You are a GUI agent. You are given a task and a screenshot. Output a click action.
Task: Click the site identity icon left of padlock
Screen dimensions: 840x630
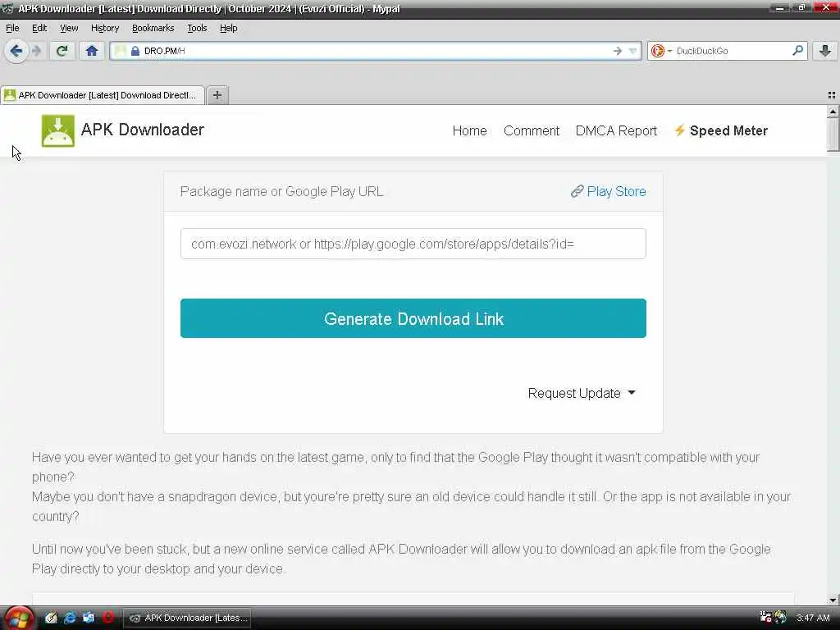(121, 51)
